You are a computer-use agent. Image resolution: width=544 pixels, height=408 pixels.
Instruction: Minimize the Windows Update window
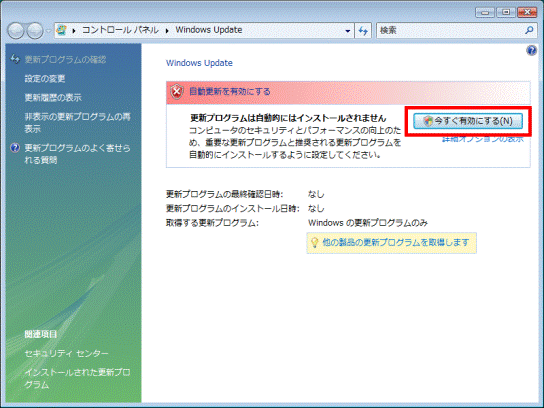[x=485, y=12]
